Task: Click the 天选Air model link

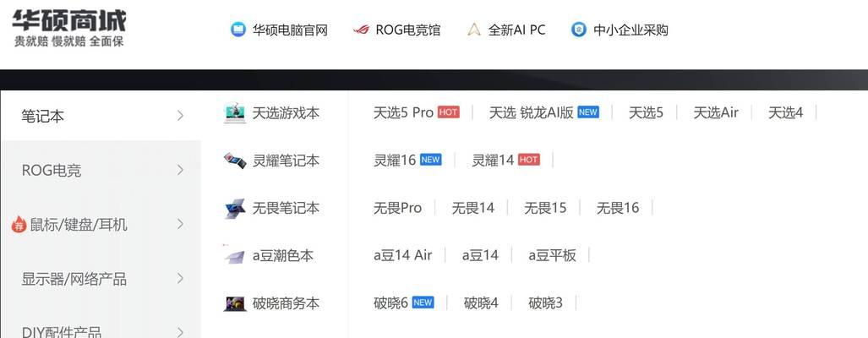Action: (716, 113)
